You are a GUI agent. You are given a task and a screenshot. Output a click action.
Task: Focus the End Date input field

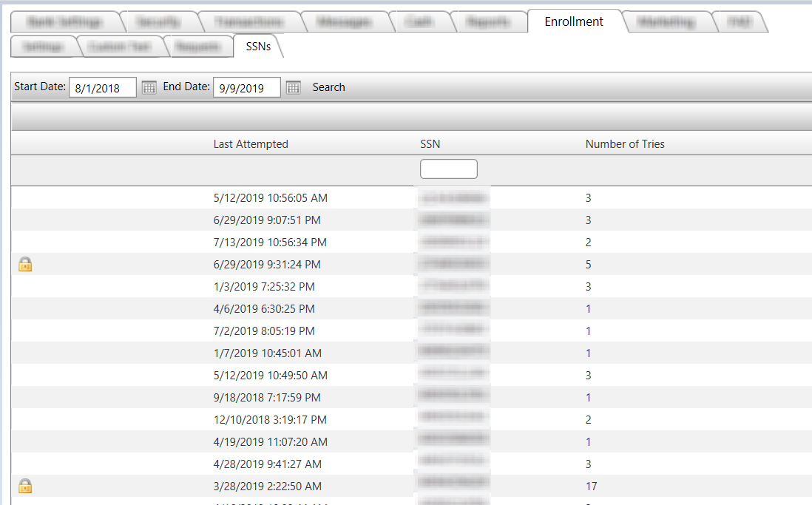[x=246, y=87]
